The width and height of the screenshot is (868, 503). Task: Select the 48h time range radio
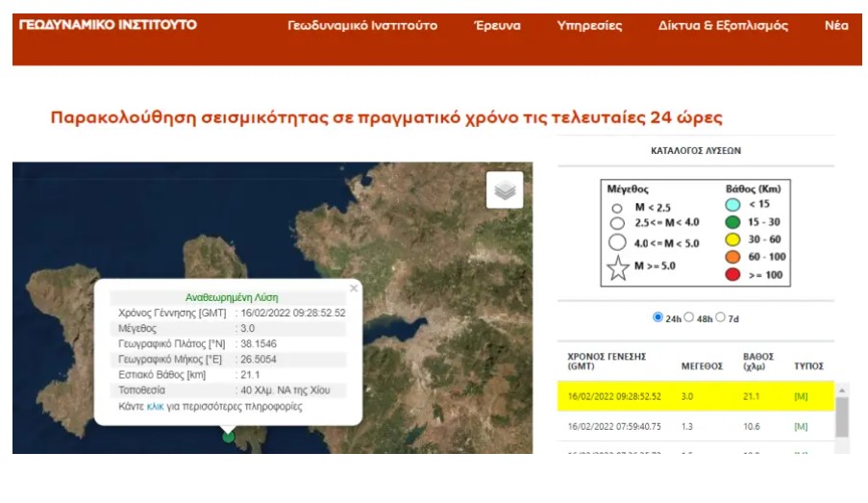pyautogui.click(x=689, y=317)
